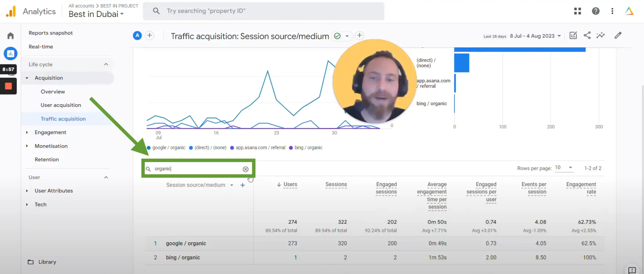Viewport: 644px width, 274px height.
Task: Collapse the Life cycle section chevron
Action: pos(106,64)
